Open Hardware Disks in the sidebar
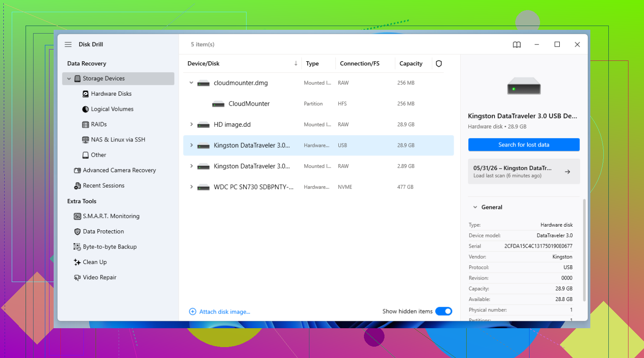 coord(111,94)
